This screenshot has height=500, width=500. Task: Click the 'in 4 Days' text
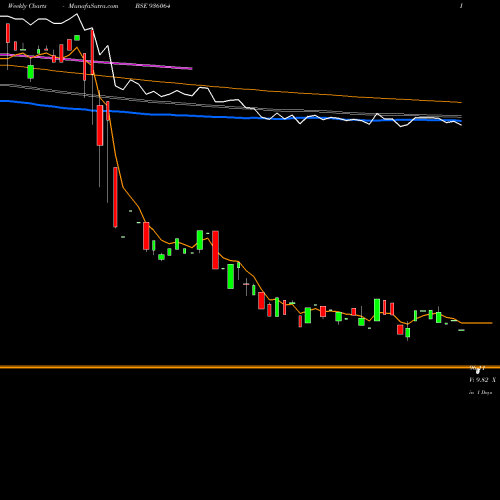click(481, 393)
